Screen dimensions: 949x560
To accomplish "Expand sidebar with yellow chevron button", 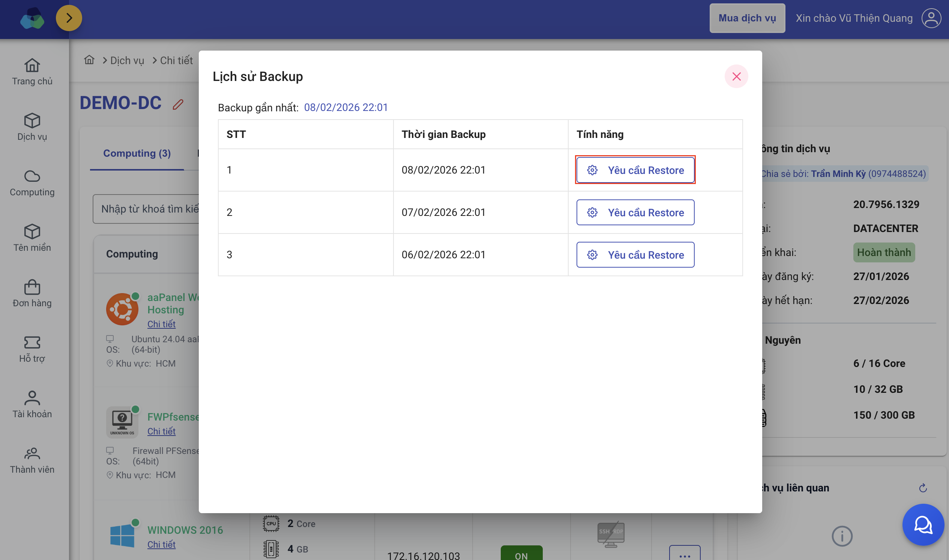I will point(69,18).
